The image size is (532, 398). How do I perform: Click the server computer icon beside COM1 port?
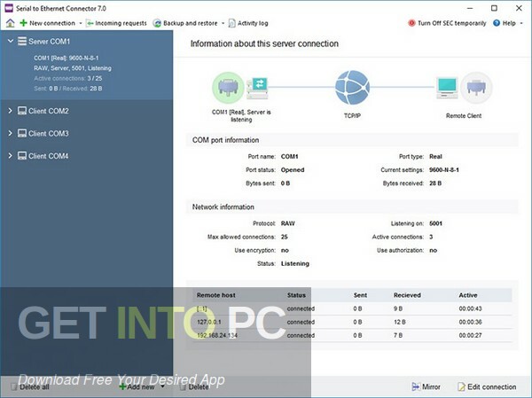[x=257, y=88]
